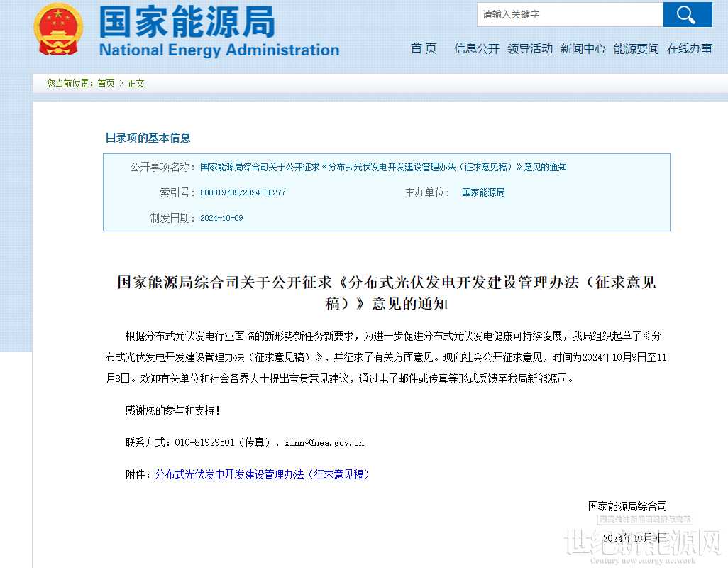Focus the keyword search input field
Viewport: 728px width, 568px height.
[x=570, y=14]
